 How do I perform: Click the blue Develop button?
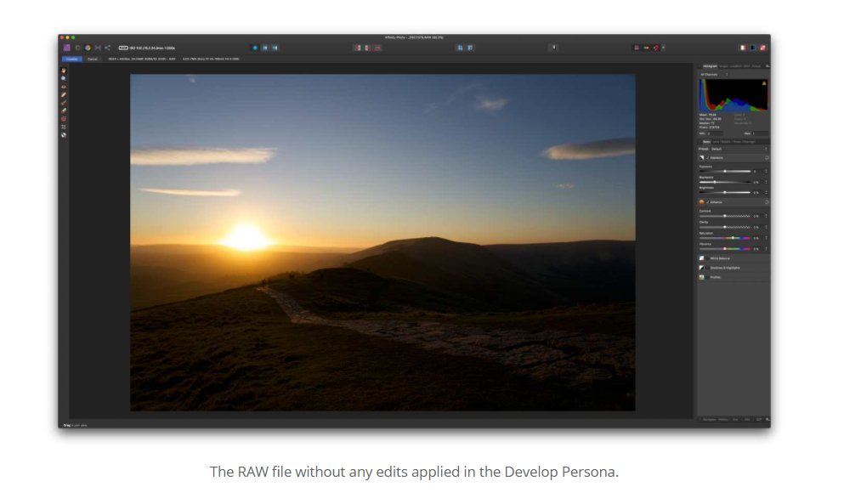point(72,59)
